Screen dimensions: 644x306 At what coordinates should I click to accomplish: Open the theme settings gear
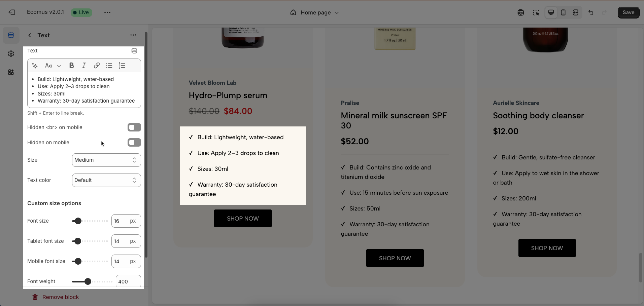pos(11,54)
